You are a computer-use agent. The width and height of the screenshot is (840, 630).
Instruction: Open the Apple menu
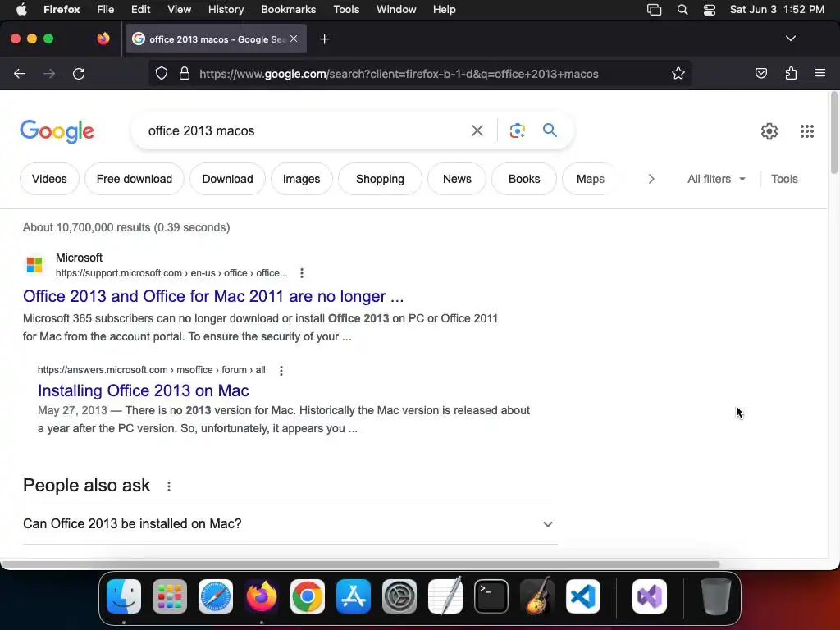tap(21, 10)
